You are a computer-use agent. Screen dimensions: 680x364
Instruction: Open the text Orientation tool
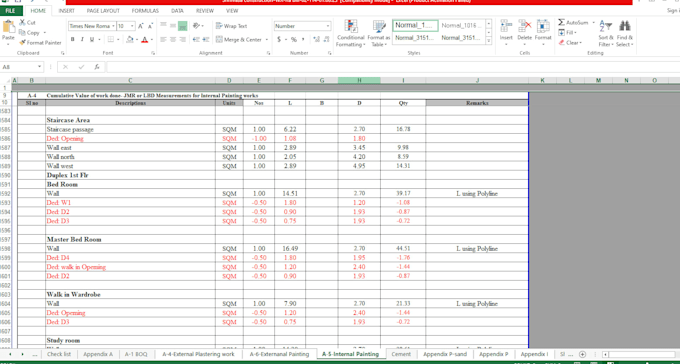tap(196, 26)
